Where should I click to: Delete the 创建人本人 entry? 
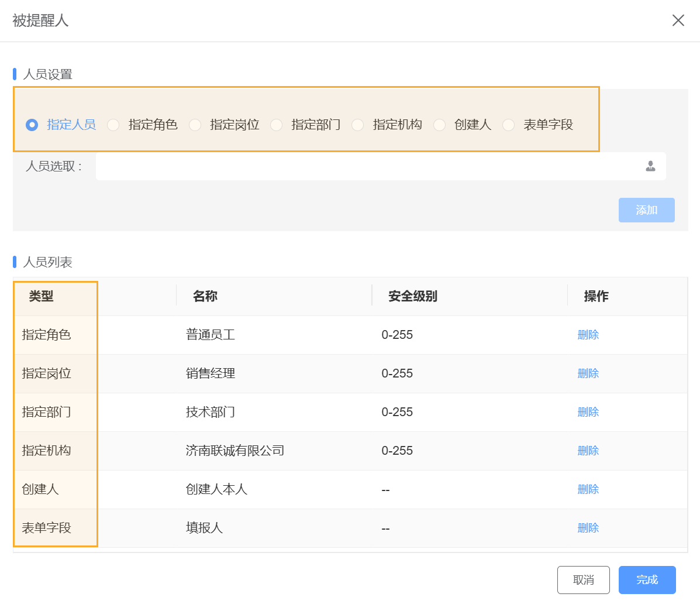(x=588, y=489)
